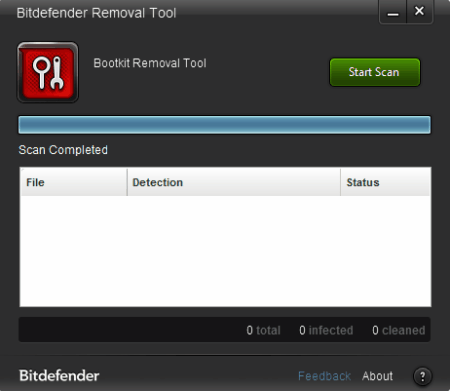Open help with the question mark icon
450x391 pixels.
[x=422, y=376]
